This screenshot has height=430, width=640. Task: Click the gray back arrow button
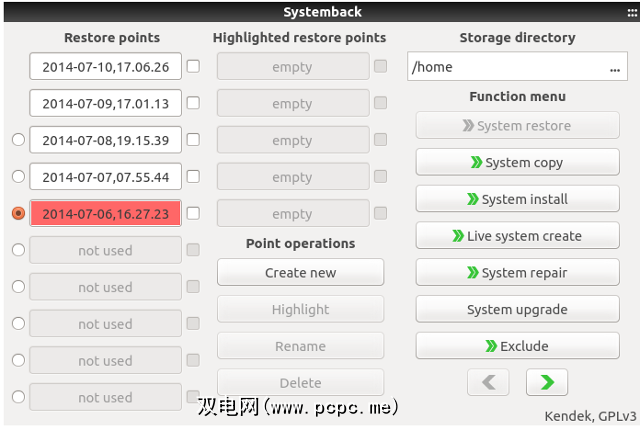(x=488, y=382)
